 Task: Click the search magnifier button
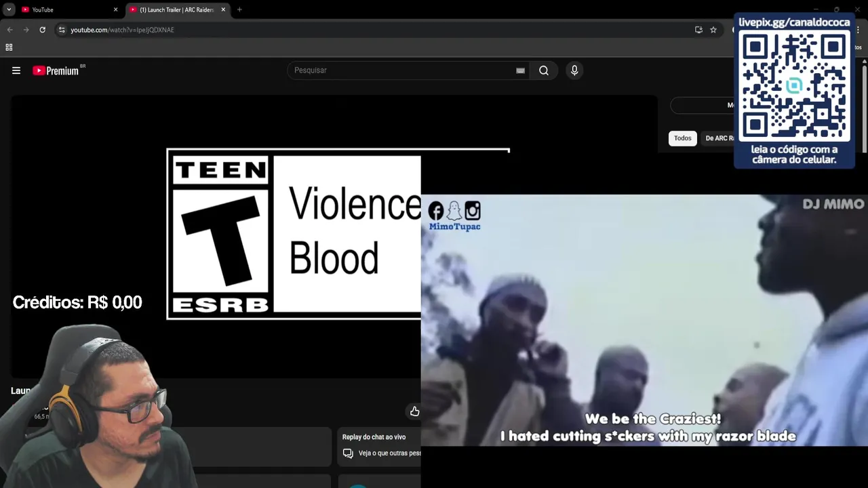544,70
